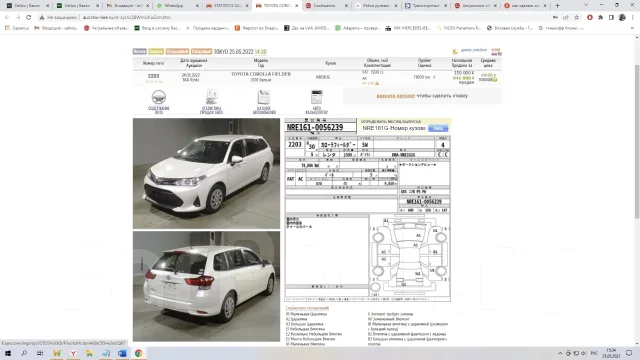Screen dimensions: 640x360
Task: Reload the current page
Action: point(29,18)
